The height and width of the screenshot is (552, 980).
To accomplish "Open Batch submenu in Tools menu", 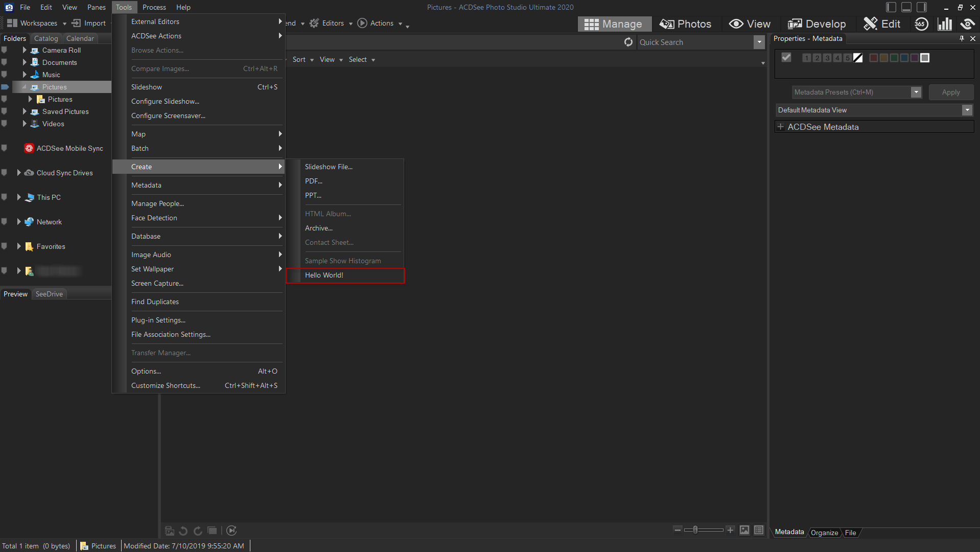I will point(199,149).
